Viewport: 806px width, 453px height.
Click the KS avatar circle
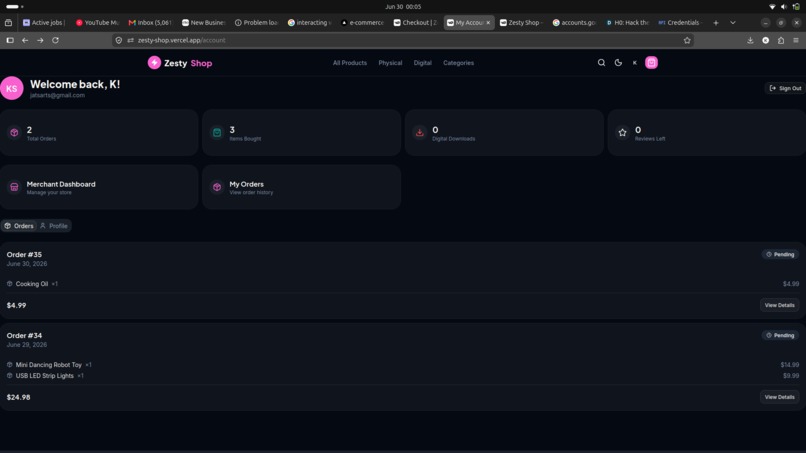11,88
